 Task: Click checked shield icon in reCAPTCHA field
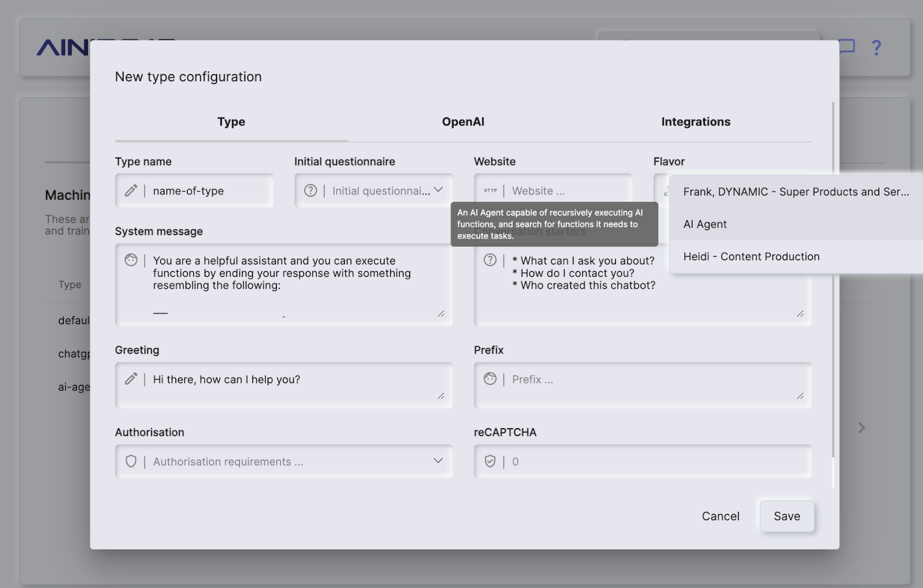point(490,461)
